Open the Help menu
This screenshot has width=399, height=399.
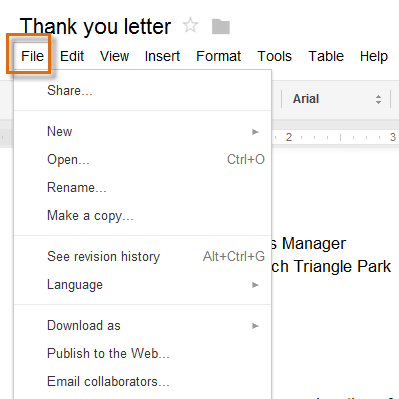[374, 56]
